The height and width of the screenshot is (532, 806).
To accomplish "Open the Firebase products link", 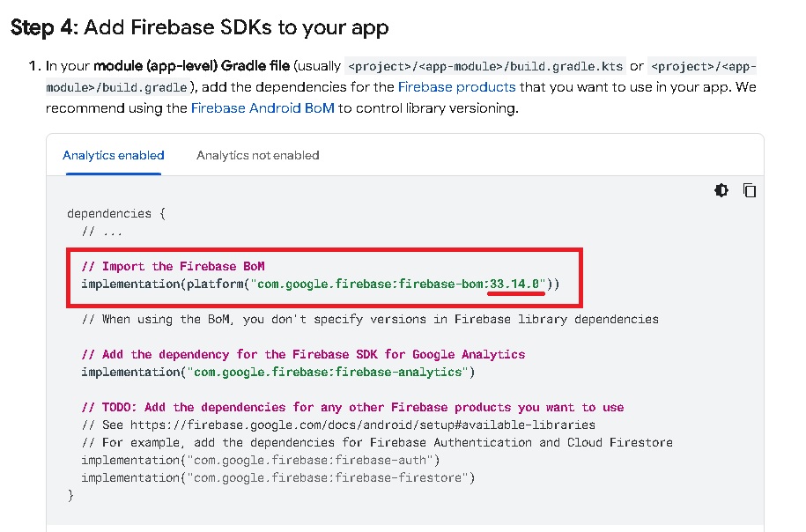I will coord(456,87).
